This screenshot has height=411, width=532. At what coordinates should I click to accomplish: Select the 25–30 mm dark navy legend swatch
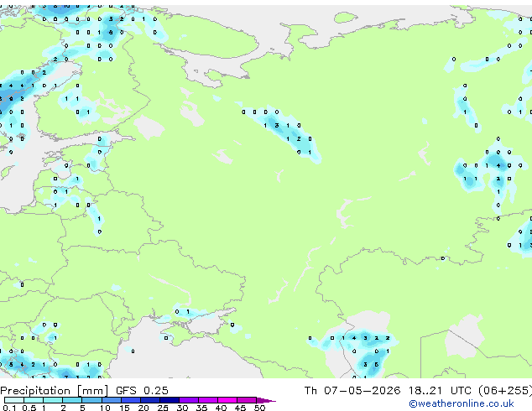(x=170, y=400)
